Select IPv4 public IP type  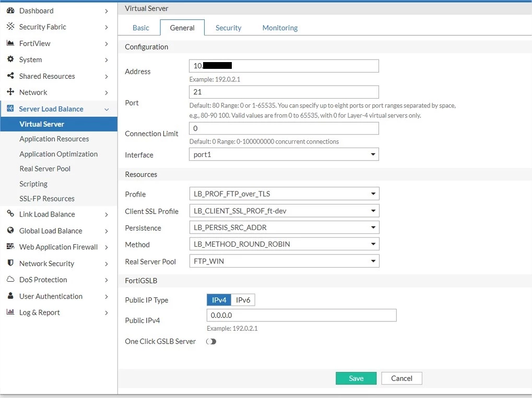point(219,300)
